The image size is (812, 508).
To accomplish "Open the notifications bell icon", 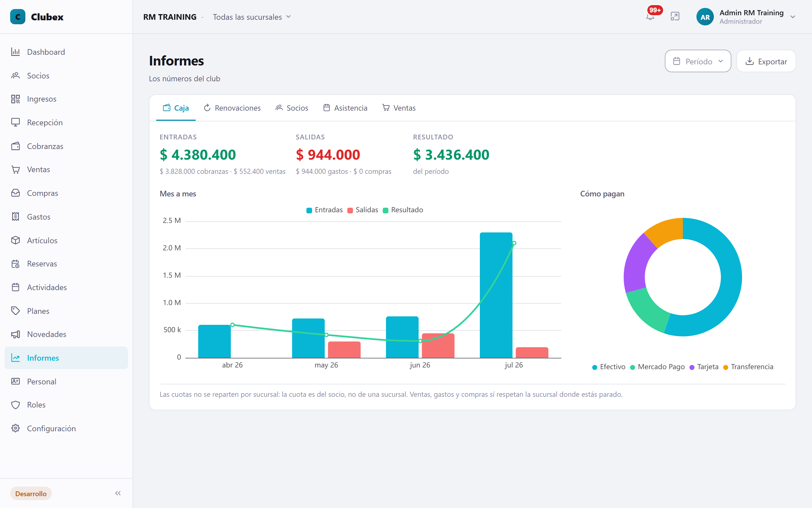I will point(650,17).
